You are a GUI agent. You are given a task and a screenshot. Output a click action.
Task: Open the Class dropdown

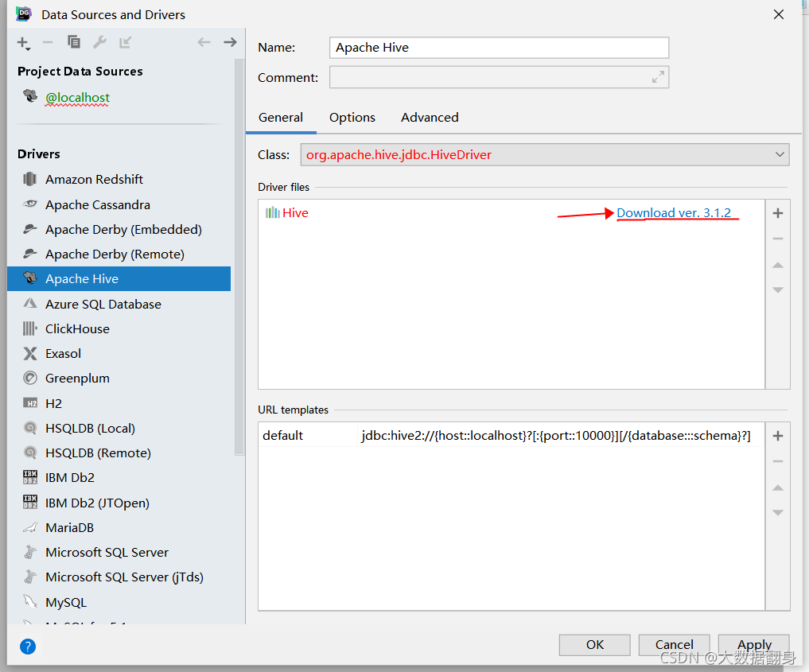(x=545, y=155)
